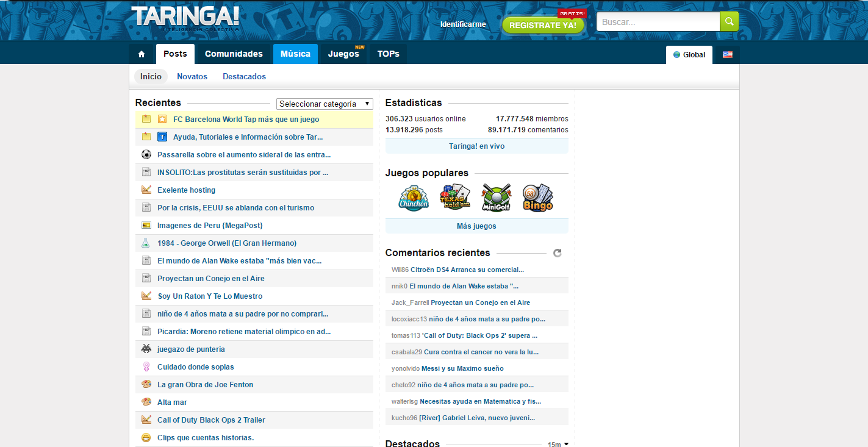Open post El mundo de Alan Wake in Recientes
The width and height of the screenshot is (868, 447).
pos(240,261)
